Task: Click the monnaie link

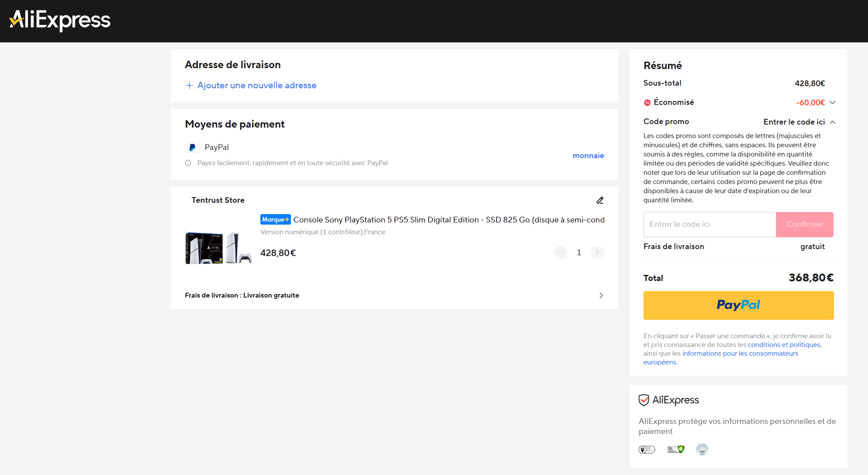Action: pyautogui.click(x=588, y=156)
